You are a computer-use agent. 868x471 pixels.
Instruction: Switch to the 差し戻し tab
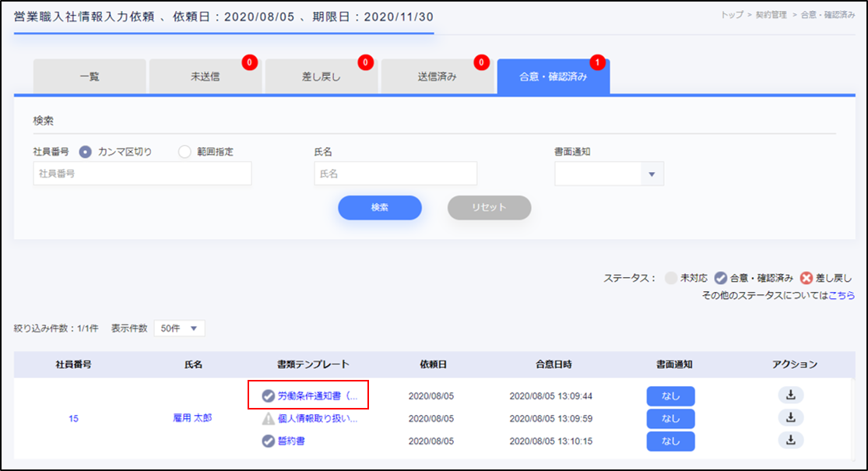321,76
